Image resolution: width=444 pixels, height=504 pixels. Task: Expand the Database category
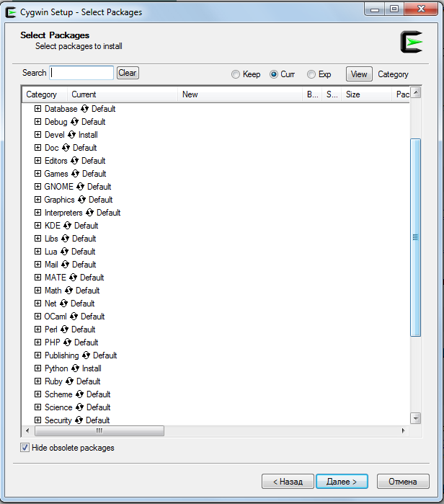[x=38, y=109]
